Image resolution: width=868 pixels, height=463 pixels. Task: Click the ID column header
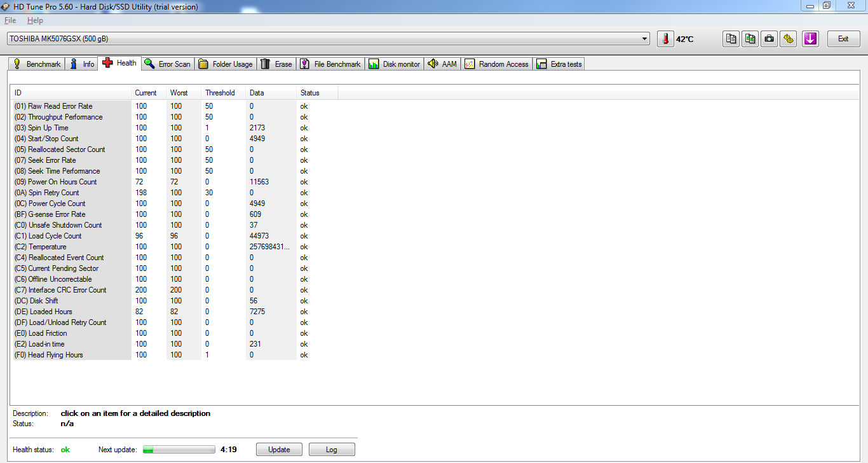pos(71,93)
